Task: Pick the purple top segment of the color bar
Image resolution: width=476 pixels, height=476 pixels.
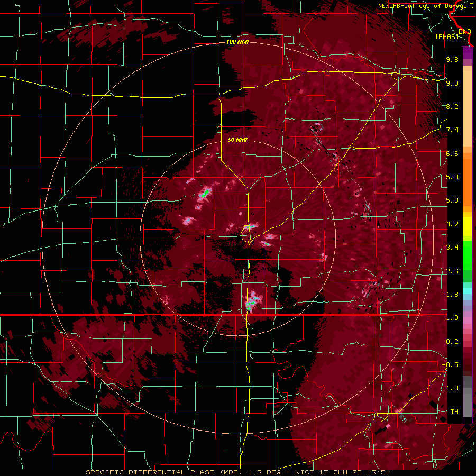Action: [467, 53]
